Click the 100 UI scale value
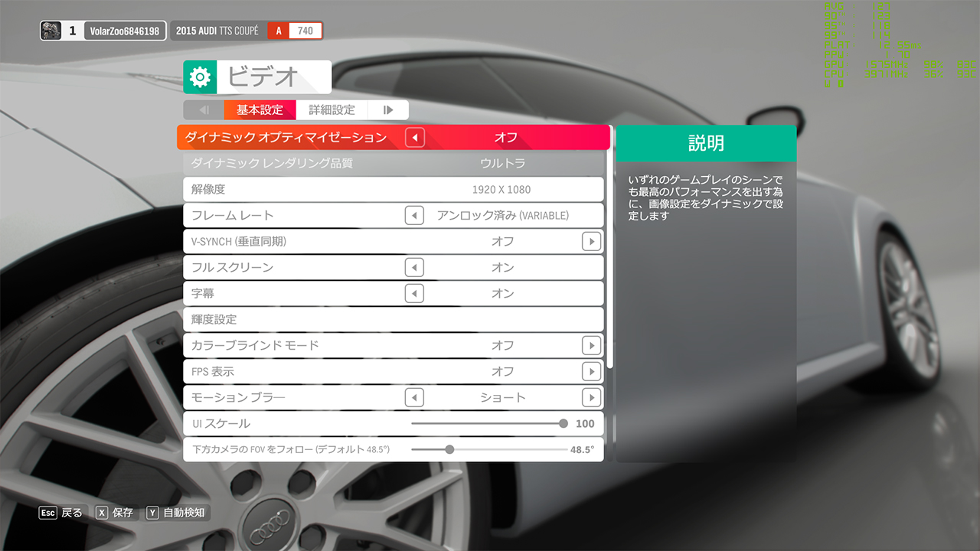980x551 pixels. [x=585, y=423]
